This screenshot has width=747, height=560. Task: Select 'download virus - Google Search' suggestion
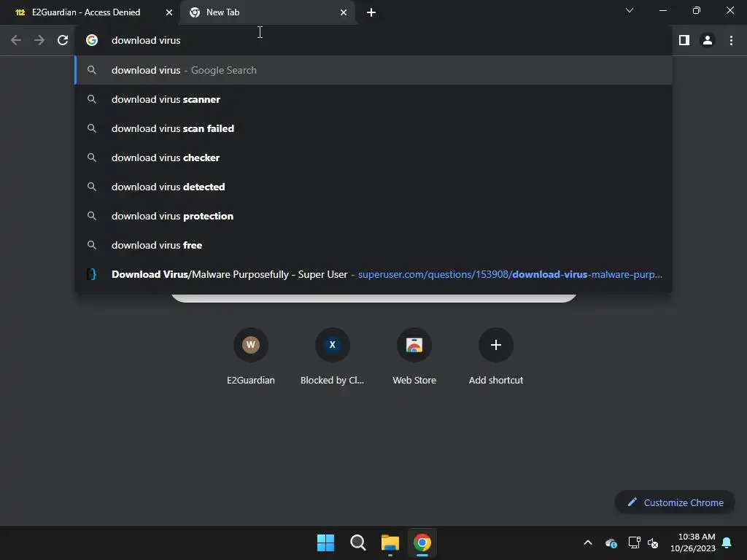point(373,70)
